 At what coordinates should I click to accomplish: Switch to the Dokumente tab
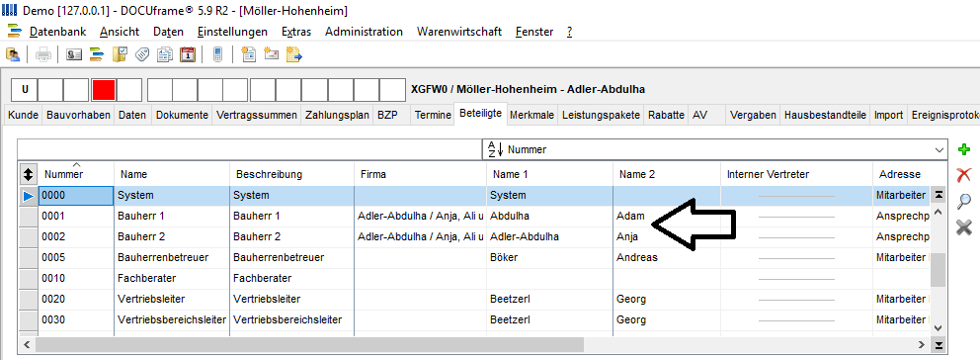tap(182, 115)
